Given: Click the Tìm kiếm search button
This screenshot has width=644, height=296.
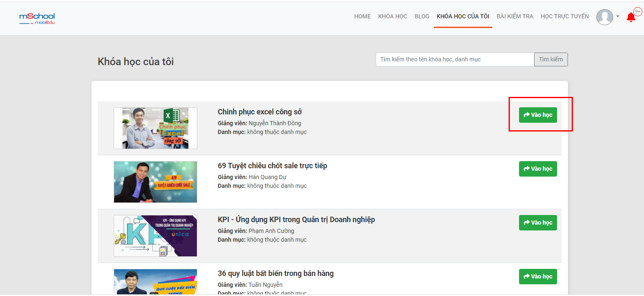Looking at the screenshot, I should 551,59.
